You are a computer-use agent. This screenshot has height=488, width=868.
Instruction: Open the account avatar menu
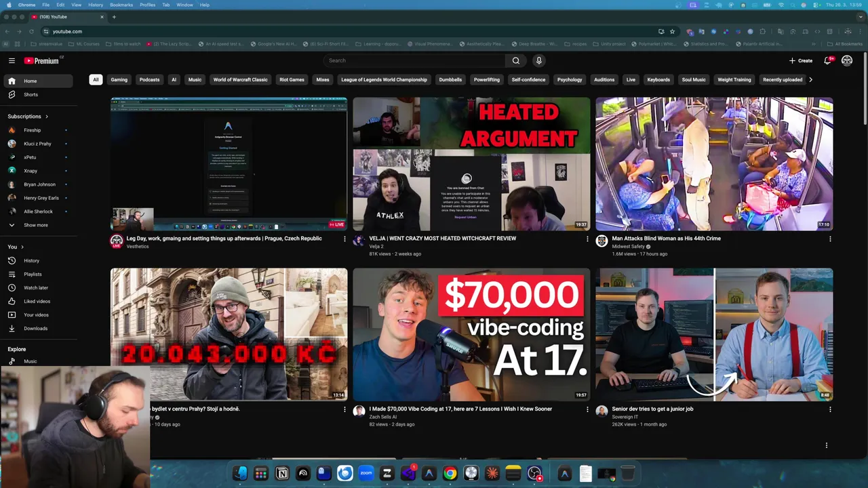[847, 60]
